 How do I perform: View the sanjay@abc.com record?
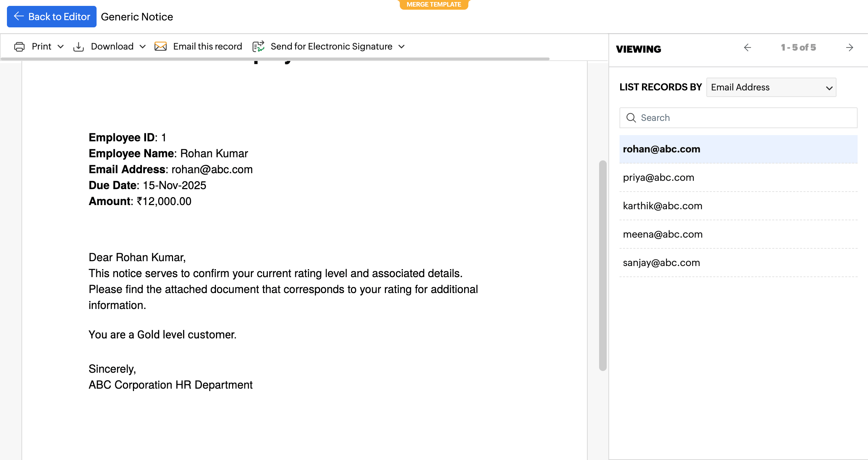(661, 263)
